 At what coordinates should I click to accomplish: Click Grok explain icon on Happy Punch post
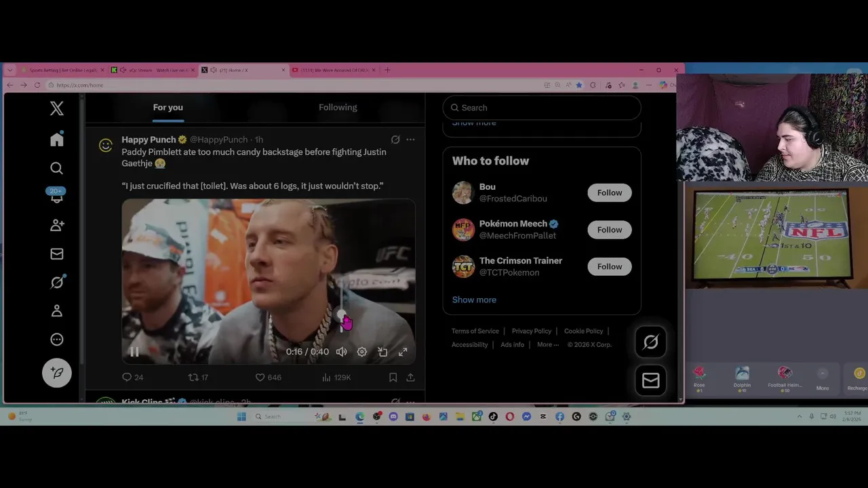[x=395, y=140]
